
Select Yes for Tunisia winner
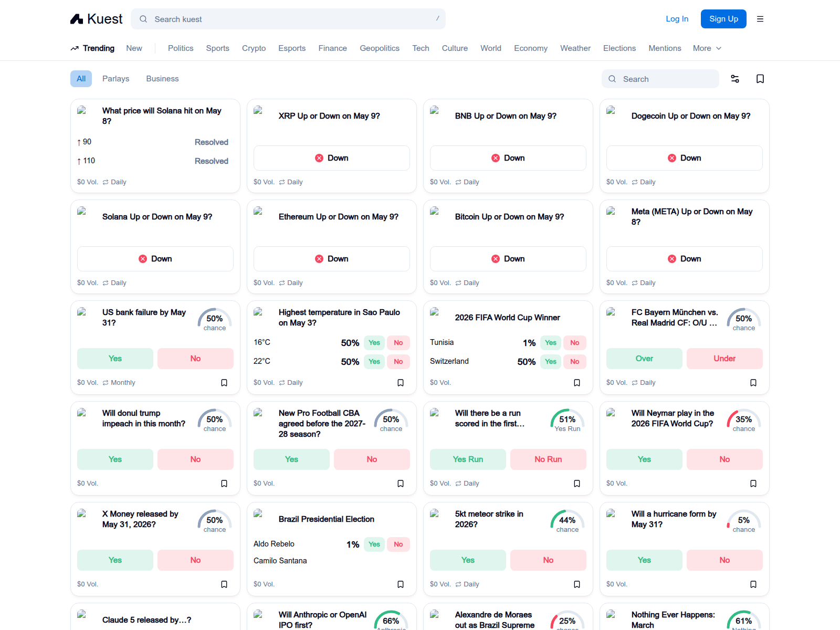point(551,343)
